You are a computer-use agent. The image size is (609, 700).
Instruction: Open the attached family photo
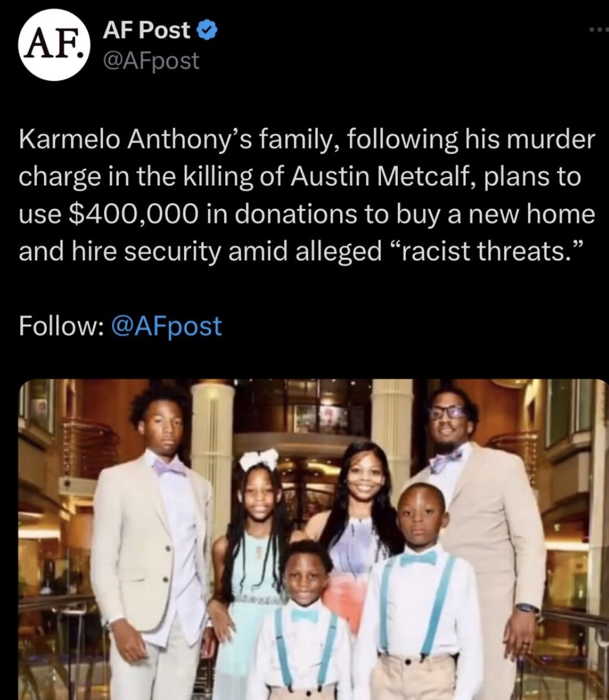pos(314,540)
